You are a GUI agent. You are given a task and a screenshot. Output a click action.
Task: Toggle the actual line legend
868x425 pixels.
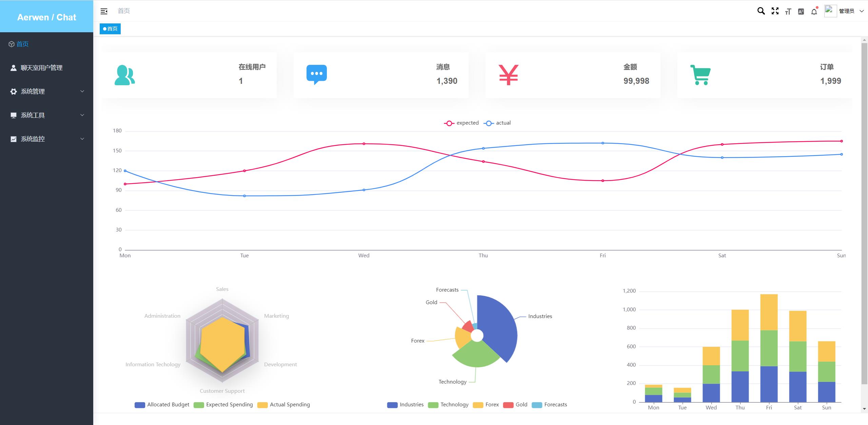[x=497, y=123]
